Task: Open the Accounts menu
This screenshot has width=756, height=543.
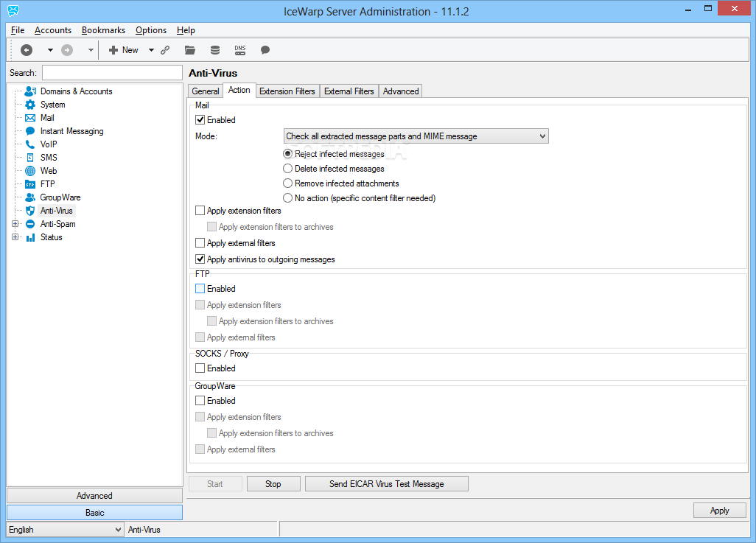Action: (53, 30)
